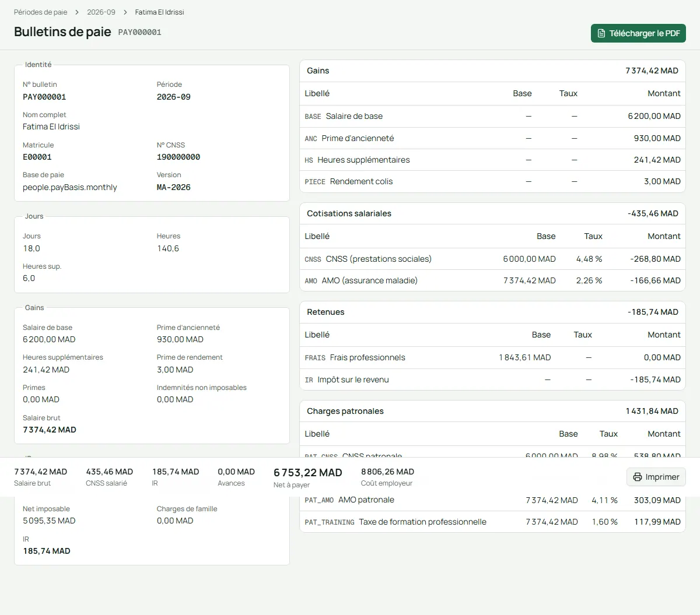700x615 pixels.
Task: Select the Frais professionnels retenue row
Action: pos(492,357)
